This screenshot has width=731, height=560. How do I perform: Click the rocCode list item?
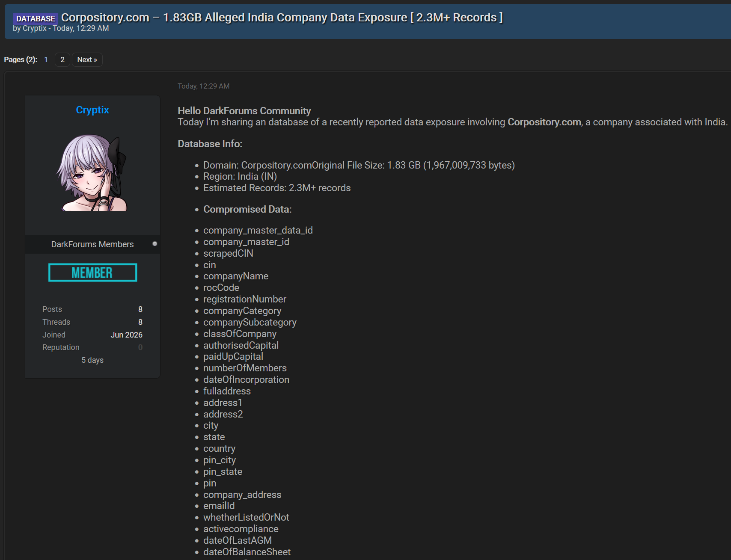tap(221, 288)
